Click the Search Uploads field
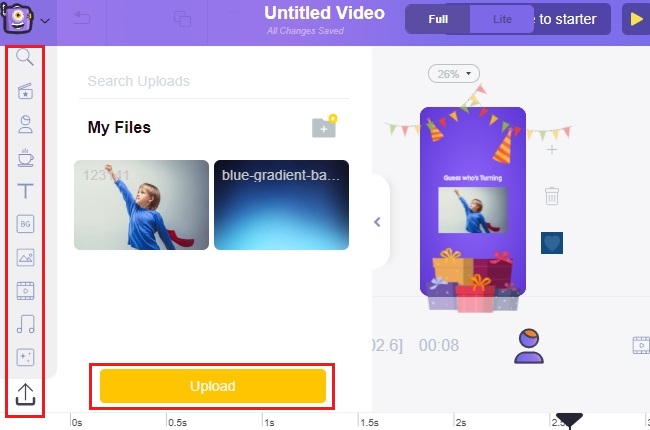The image size is (650, 430). pyautogui.click(x=214, y=81)
